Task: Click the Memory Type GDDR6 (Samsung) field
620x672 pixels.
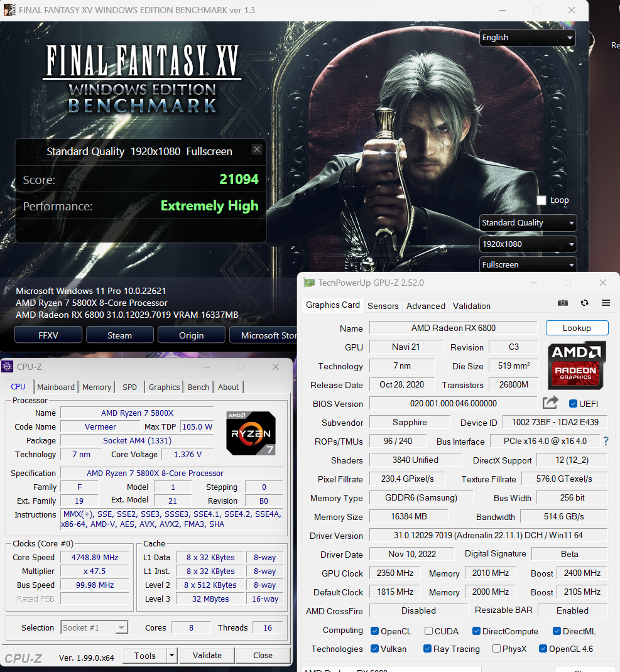Action: pos(421,498)
